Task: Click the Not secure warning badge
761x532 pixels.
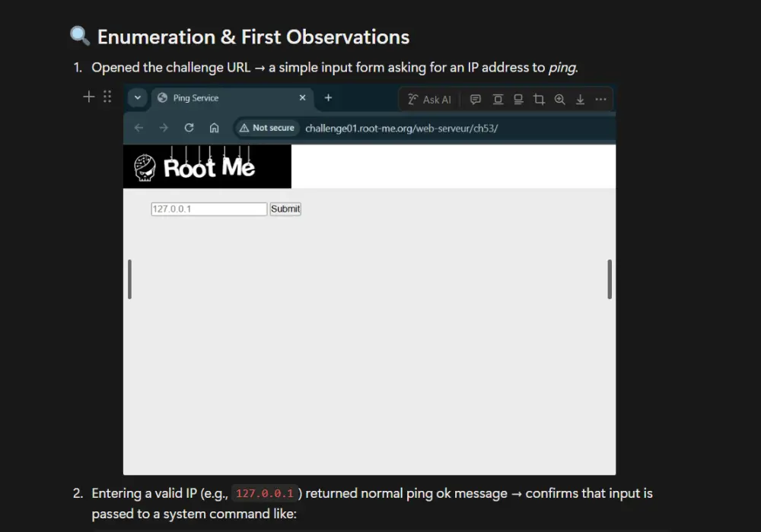Action: point(266,128)
